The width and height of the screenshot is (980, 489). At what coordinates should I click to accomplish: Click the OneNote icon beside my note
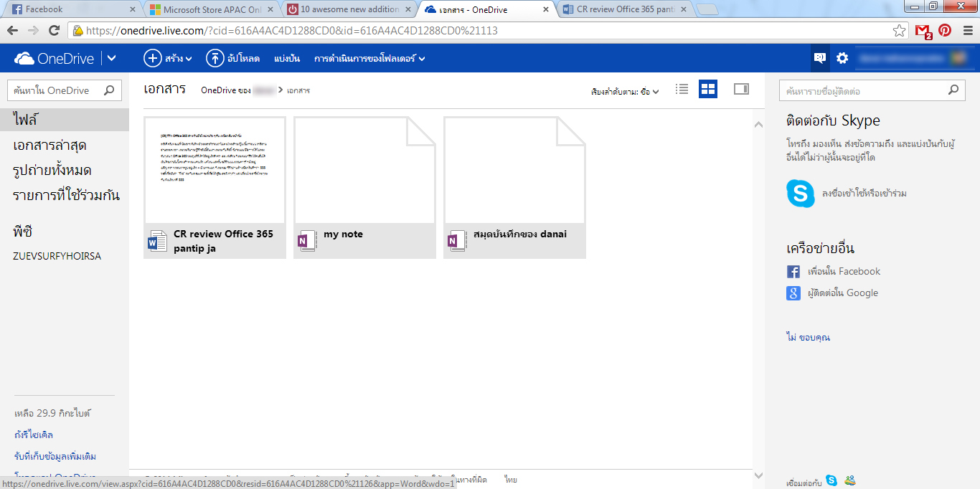[x=307, y=242]
